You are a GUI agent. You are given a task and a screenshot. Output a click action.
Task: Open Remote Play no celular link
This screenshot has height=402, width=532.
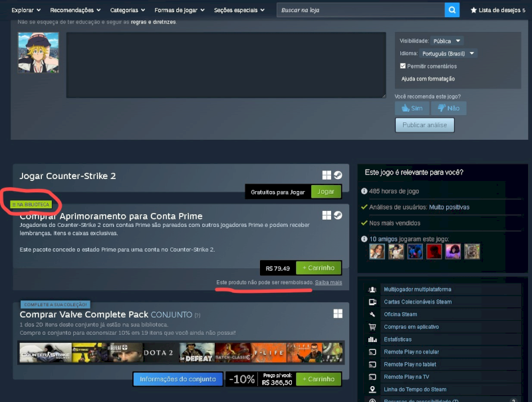411,352
